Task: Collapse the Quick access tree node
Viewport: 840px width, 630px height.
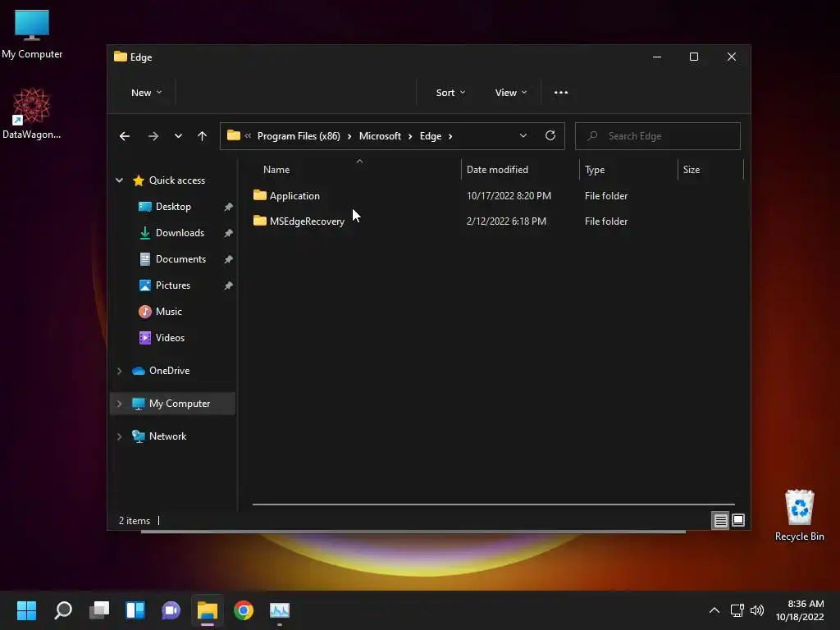Action: point(120,180)
